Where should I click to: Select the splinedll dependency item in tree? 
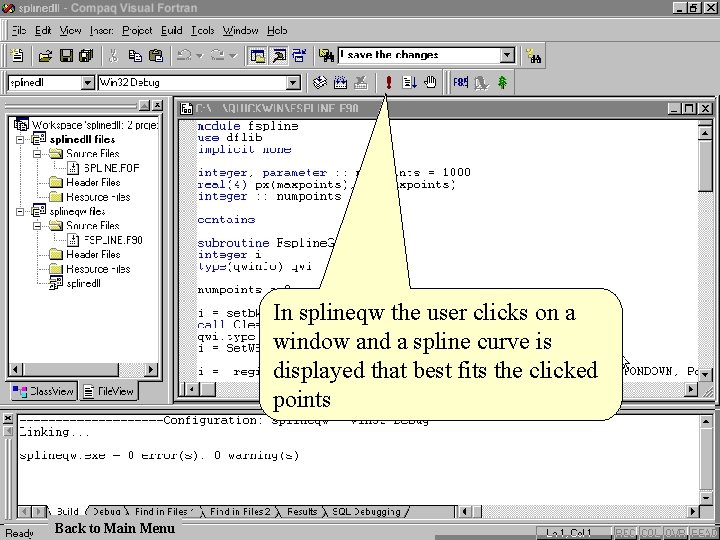[x=83, y=283]
